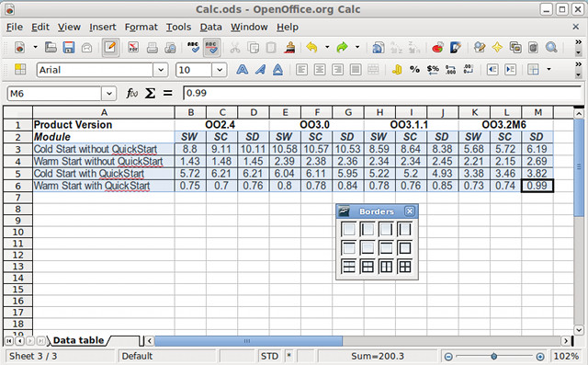Switch to the Data table sheet tab
Viewport: 588px width, 365px height.
[x=78, y=340]
